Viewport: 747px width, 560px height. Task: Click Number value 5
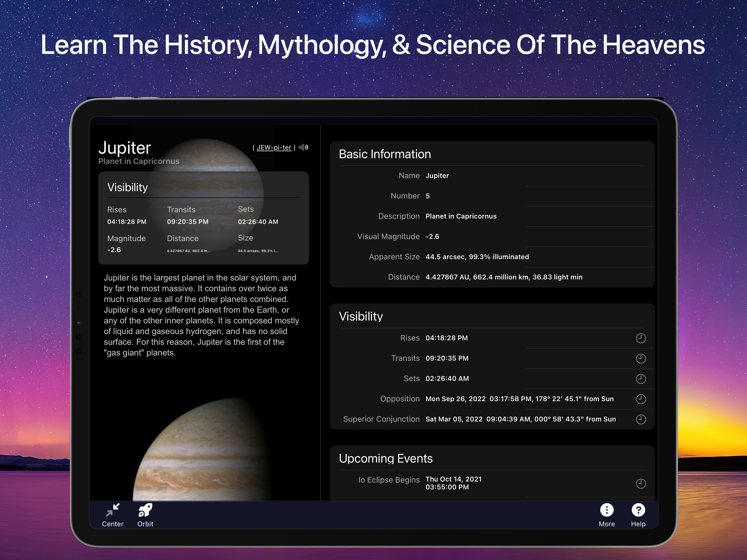point(428,196)
